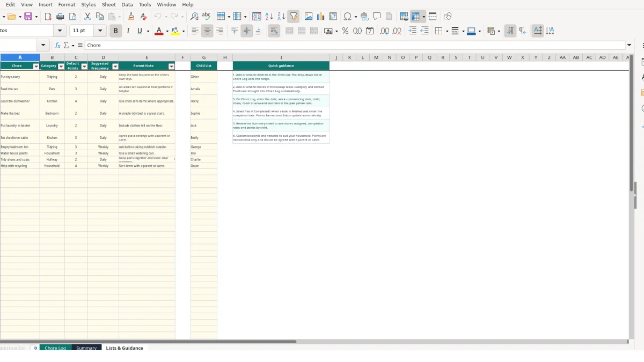Toggle Align Left

[195, 31]
